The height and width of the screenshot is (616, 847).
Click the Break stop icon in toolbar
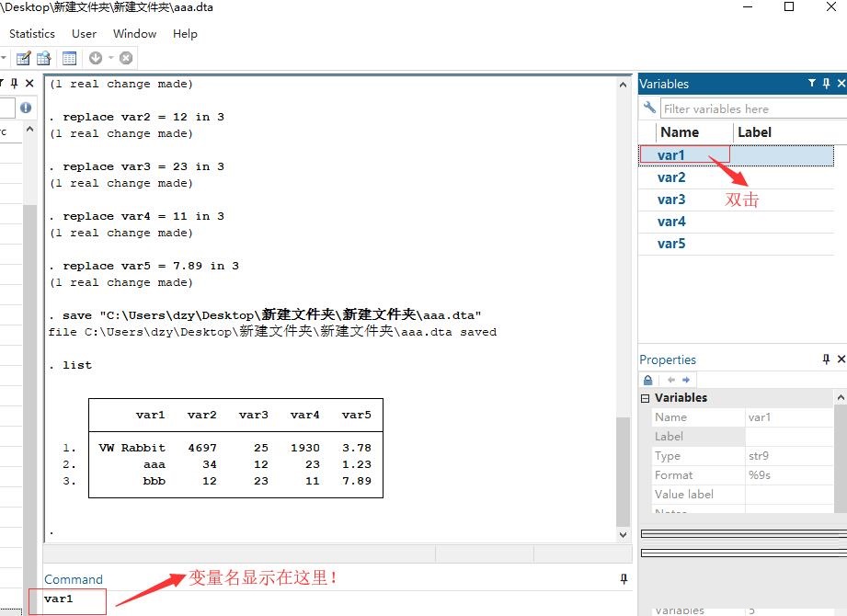point(126,58)
